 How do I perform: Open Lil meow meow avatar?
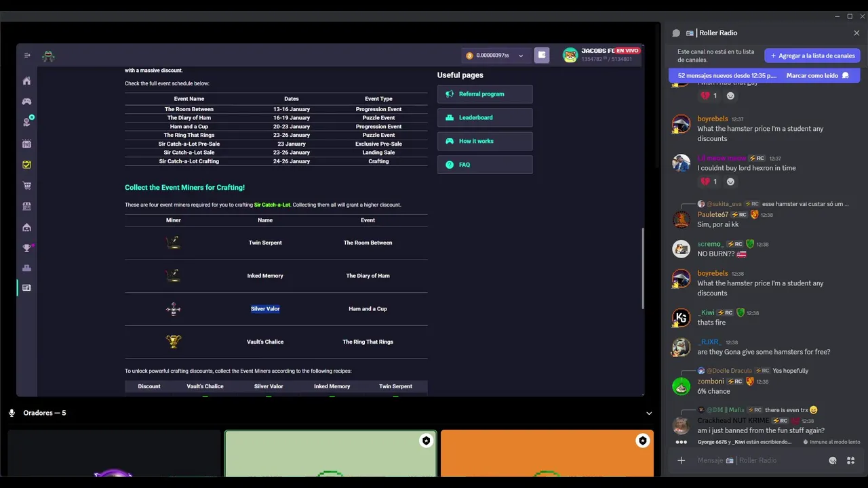681,163
